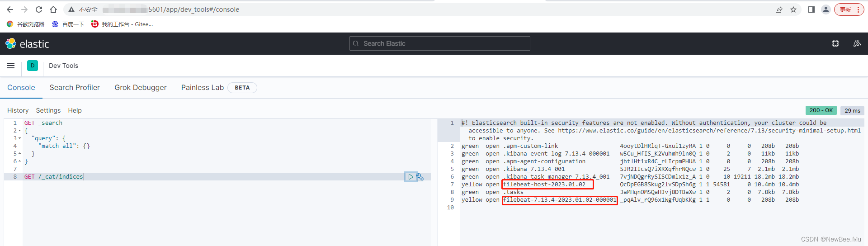This screenshot has width=868, height=246.
Task: Click the 29 ms response time badge
Action: [852, 111]
